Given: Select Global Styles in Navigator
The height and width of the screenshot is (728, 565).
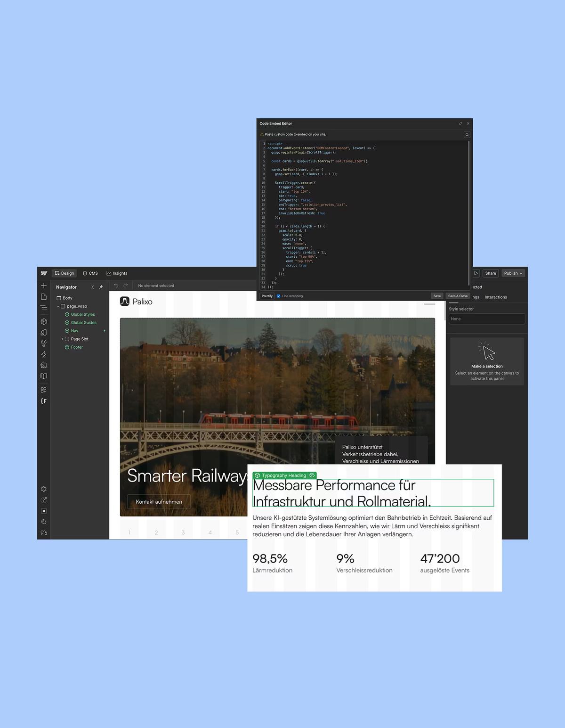Looking at the screenshot, I should click(x=80, y=314).
